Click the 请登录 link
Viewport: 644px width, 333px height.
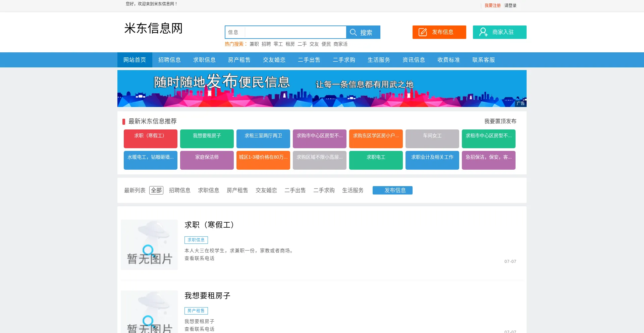(511, 5)
